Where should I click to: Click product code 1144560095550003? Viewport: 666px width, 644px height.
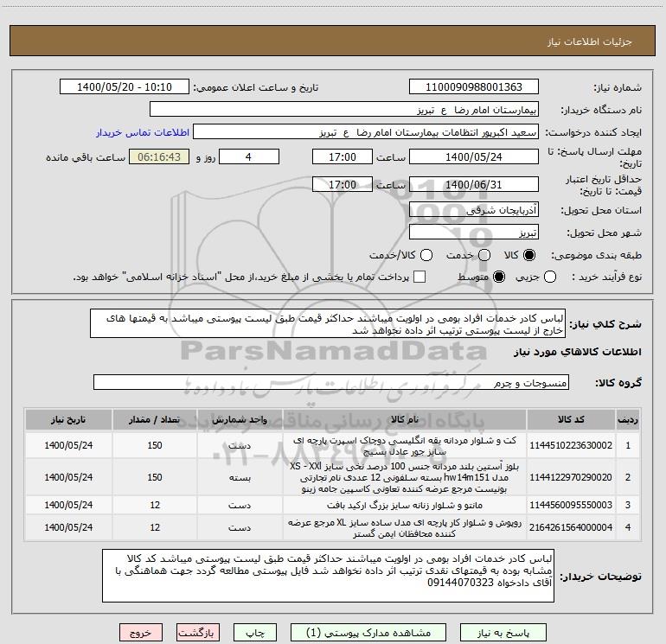571,505
